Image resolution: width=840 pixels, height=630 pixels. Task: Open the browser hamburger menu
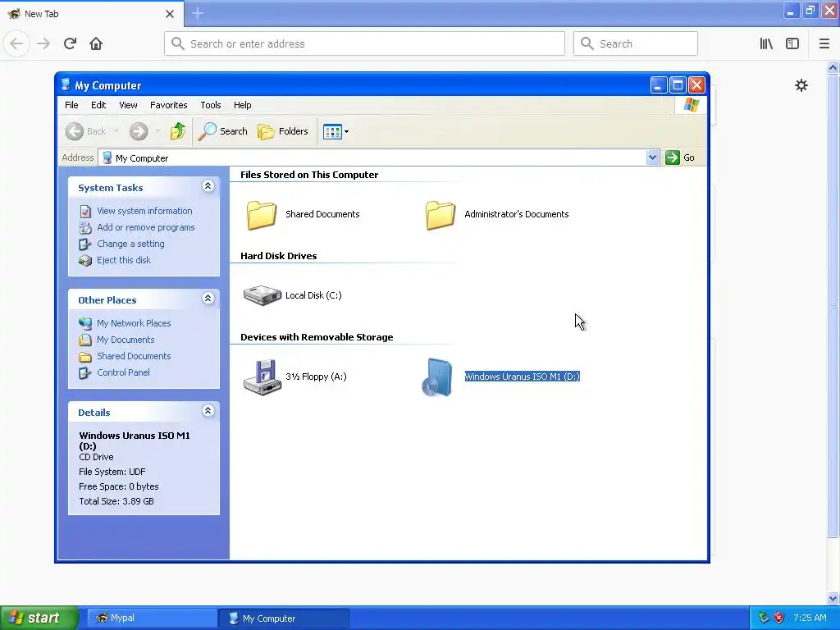coord(824,43)
